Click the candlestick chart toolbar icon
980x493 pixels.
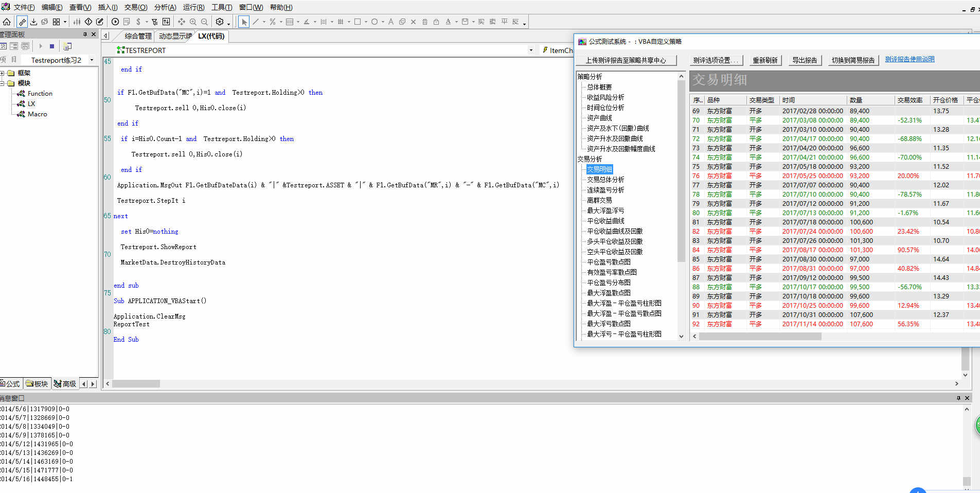[77, 22]
